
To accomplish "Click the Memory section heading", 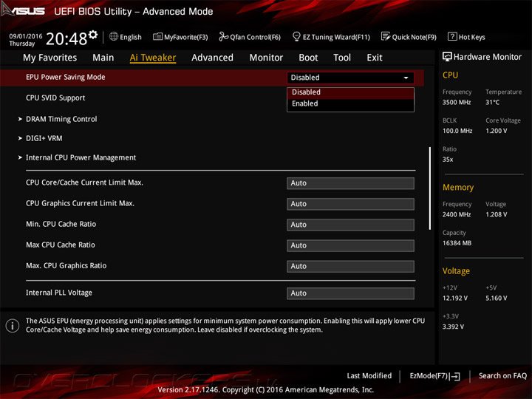I will (x=458, y=187).
